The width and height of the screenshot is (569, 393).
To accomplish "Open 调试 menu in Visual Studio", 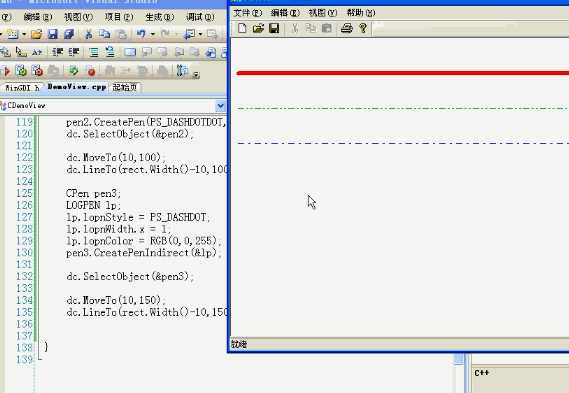I will tap(200, 17).
